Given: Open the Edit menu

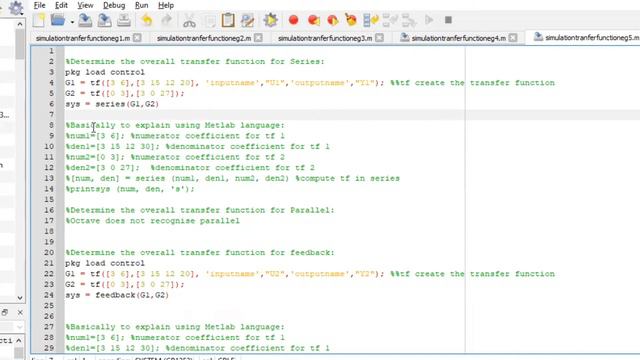Looking at the screenshot, I should tap(61, 5).
